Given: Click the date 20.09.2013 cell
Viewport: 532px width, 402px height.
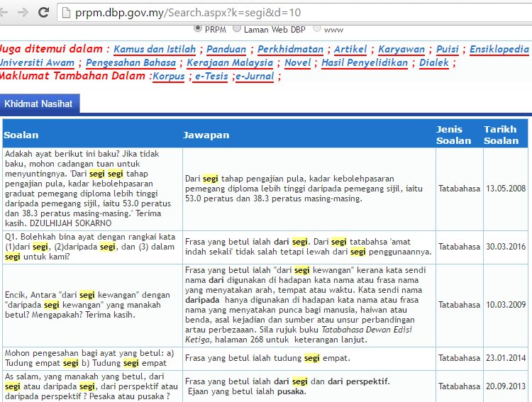Looking at the screenshot, I should tap(506, 386).
